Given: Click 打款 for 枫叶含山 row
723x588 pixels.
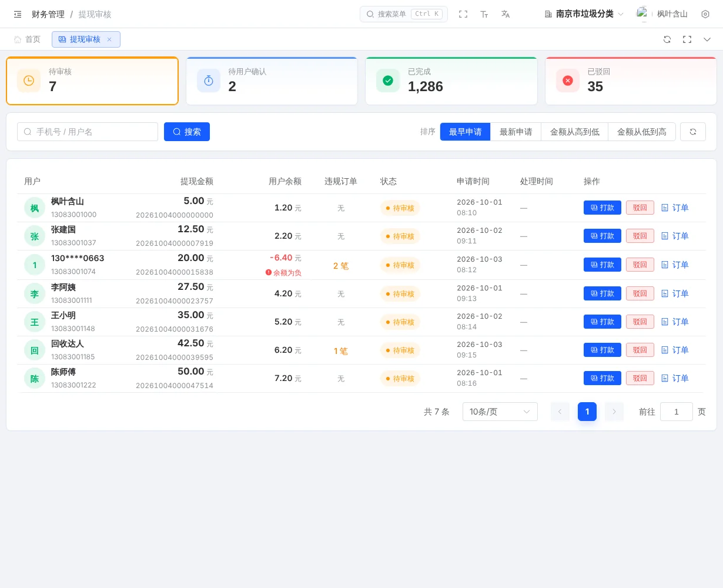Looking at the screenshot, I should (602, 208).
